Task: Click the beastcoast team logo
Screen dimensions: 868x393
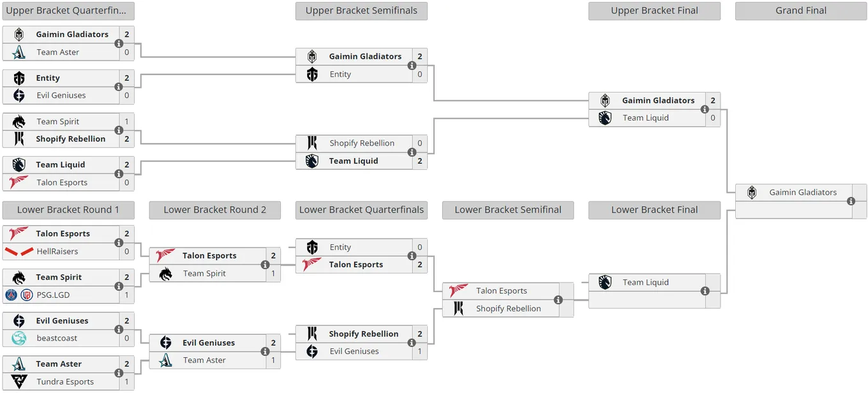Action: (19, 338)
